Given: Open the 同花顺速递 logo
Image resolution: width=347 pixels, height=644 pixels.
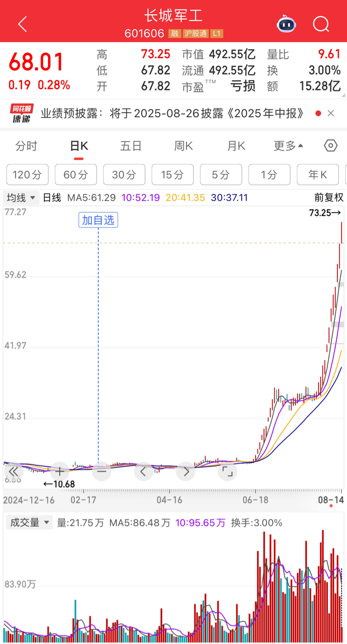Looking at the screenshot, I should [x=22, y=113].
